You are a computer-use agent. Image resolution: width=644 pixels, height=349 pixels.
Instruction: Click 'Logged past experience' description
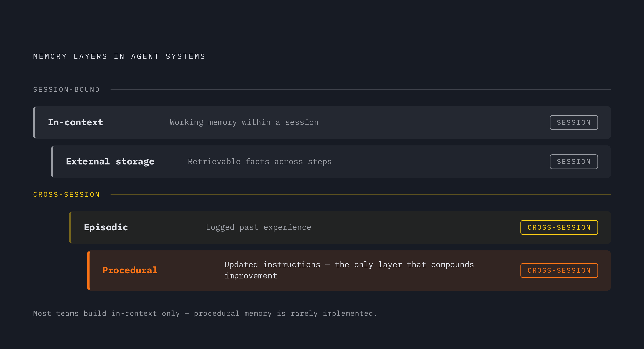click(259, 227)
